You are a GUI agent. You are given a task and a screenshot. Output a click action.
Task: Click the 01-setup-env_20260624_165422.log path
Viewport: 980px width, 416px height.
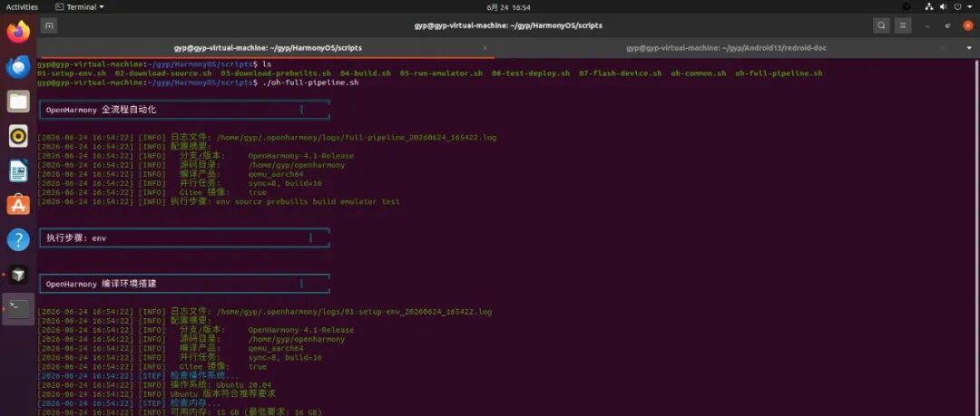click(355, 312)
